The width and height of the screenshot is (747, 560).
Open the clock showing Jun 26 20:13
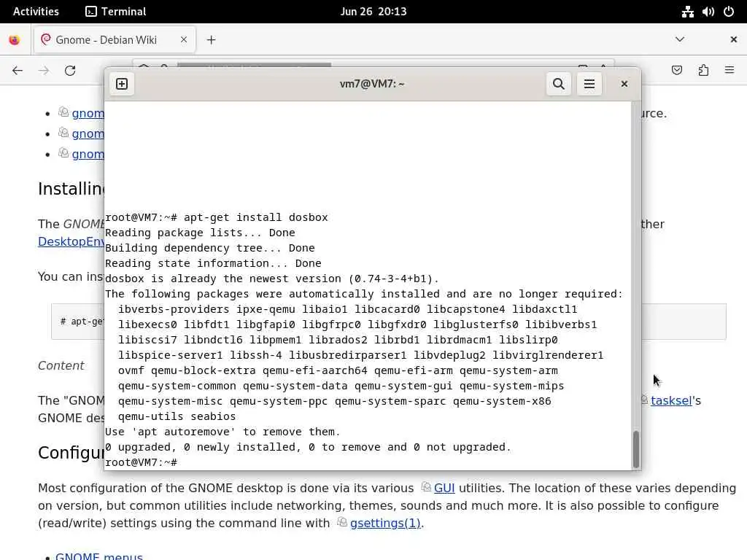coord(373,12)
